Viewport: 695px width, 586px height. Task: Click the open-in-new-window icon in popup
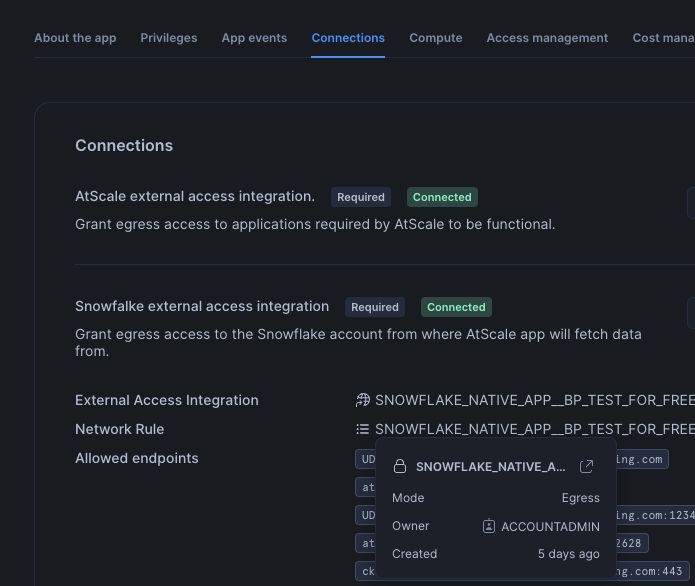click(x=586, y=466)
